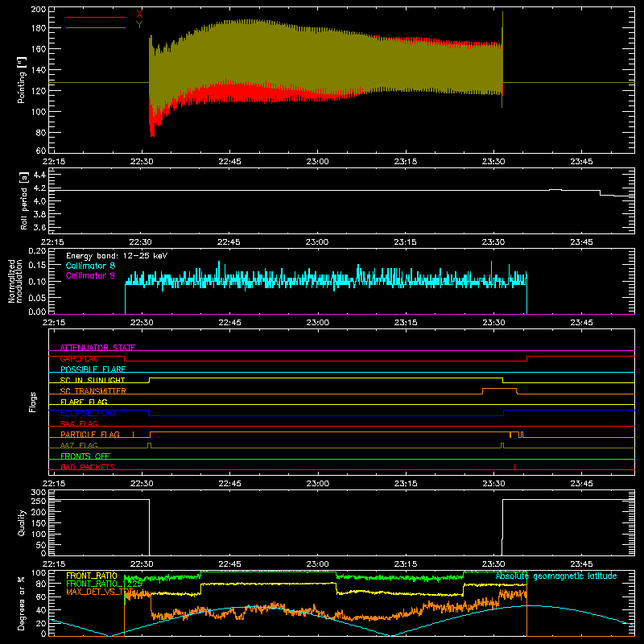Click the 22:15 time label under Quality plot

point(54,564)
